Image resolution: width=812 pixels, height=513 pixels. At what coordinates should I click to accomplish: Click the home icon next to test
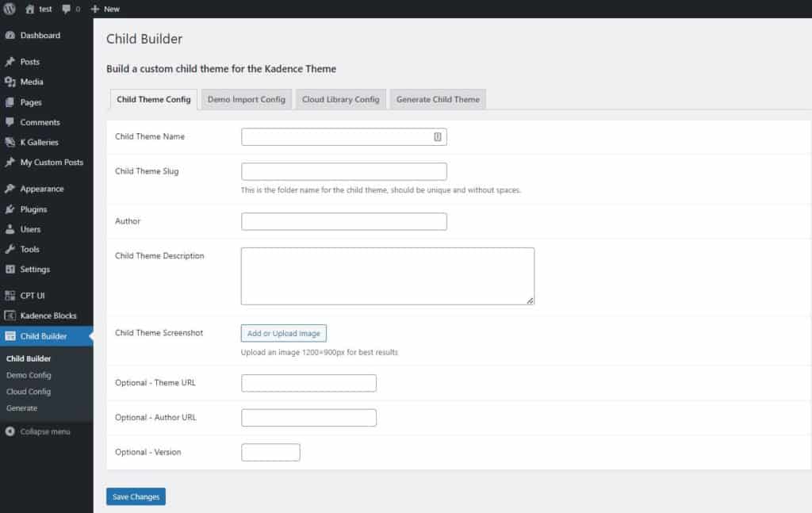tap(30, 9)
